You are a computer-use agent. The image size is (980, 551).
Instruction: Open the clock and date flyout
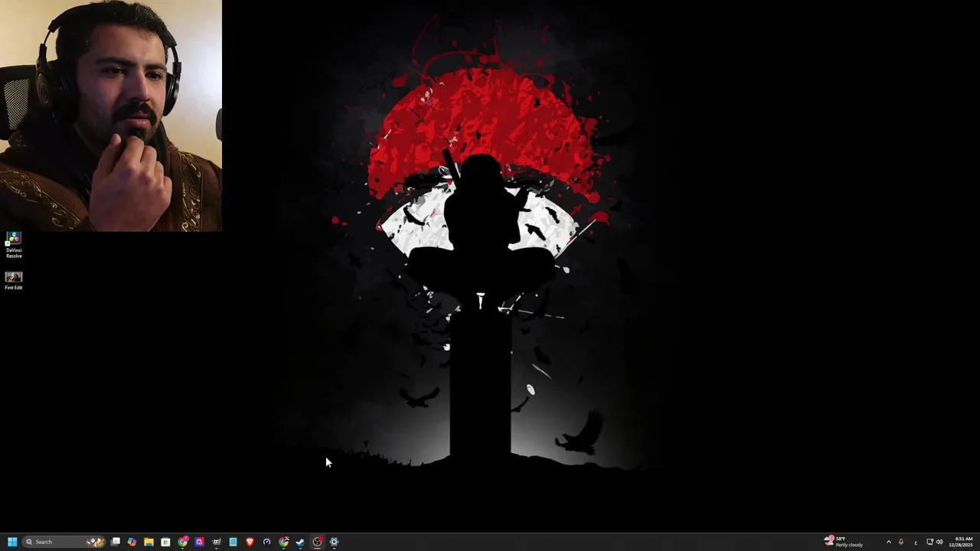pyautogui.click(x=961, y=542)
